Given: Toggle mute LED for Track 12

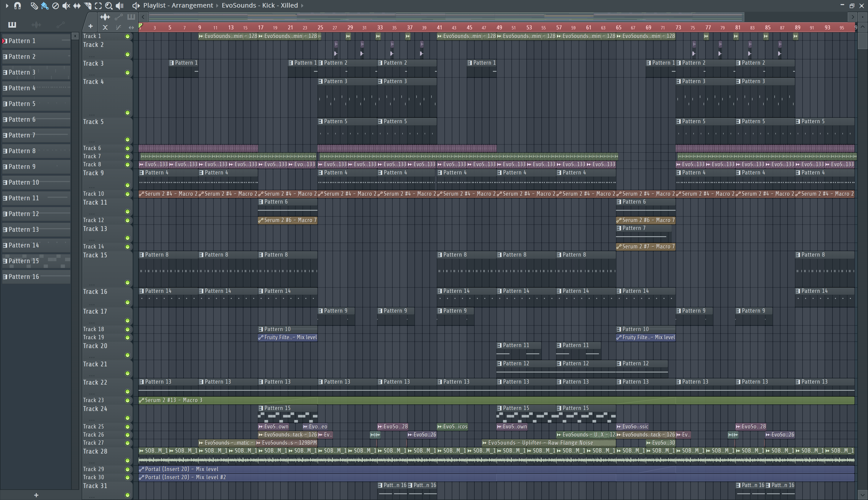Looking at the screenshot, I should [128, 221].
